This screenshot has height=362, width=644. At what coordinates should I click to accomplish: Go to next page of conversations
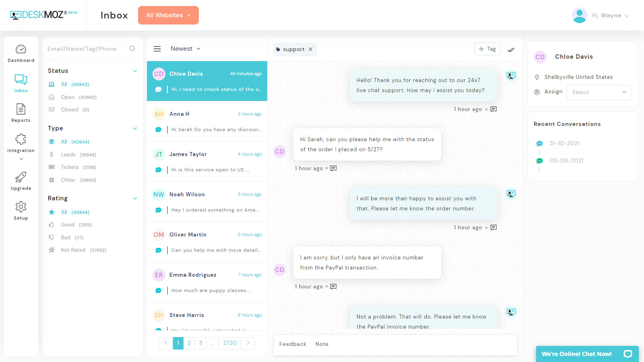coord(248,343)
